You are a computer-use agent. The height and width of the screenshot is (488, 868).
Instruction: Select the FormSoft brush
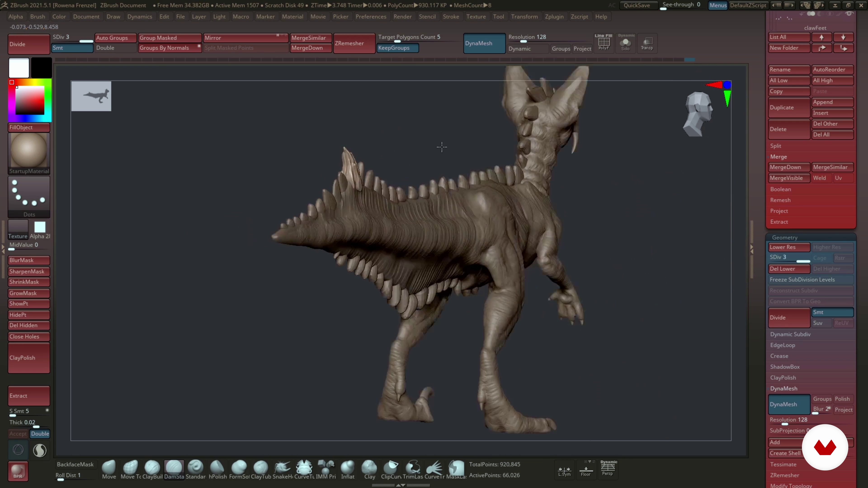239,469
